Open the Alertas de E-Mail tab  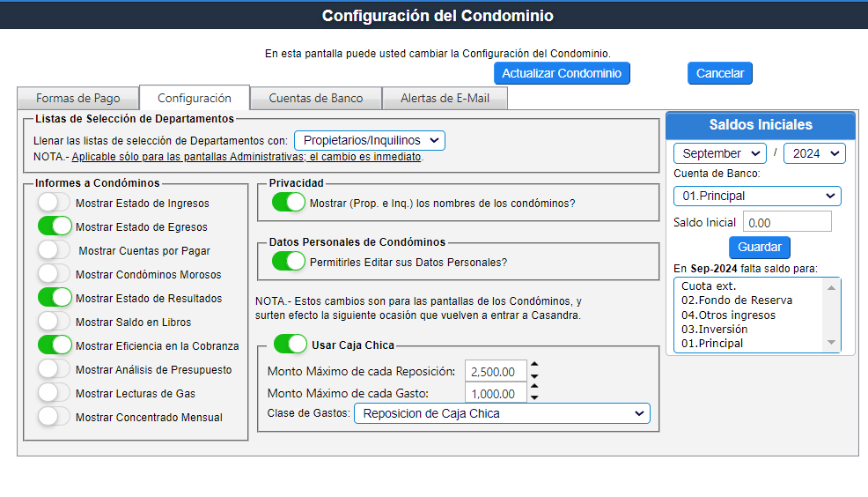pyautogui.click(x=445, y=98)
